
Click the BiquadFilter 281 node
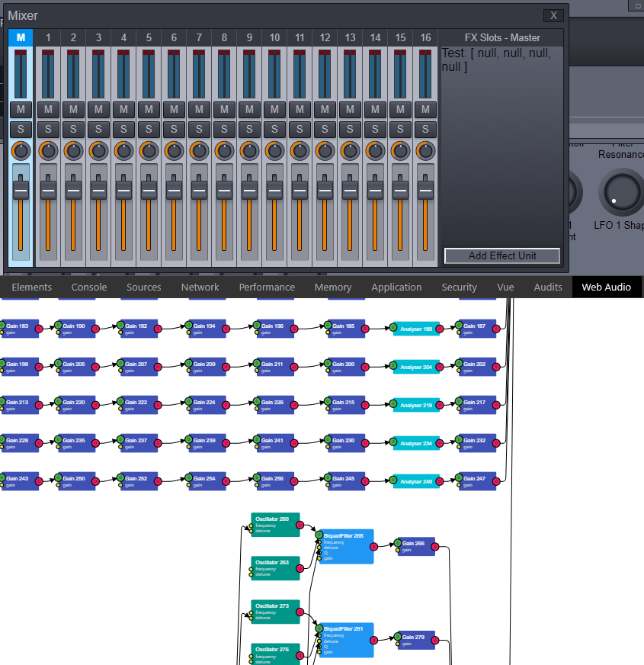click(x=346, y=640)
